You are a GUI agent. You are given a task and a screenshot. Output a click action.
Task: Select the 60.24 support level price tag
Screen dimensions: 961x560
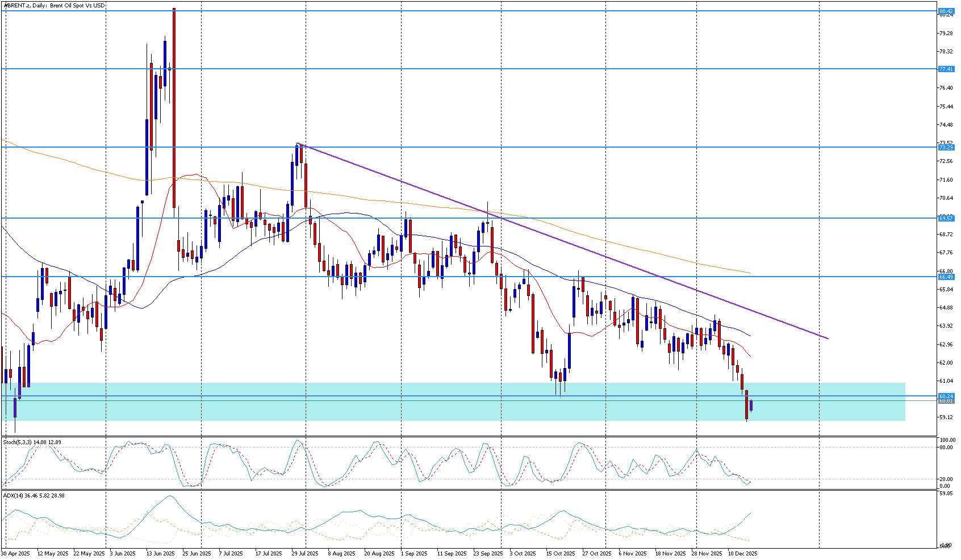[x=946, y=396]
